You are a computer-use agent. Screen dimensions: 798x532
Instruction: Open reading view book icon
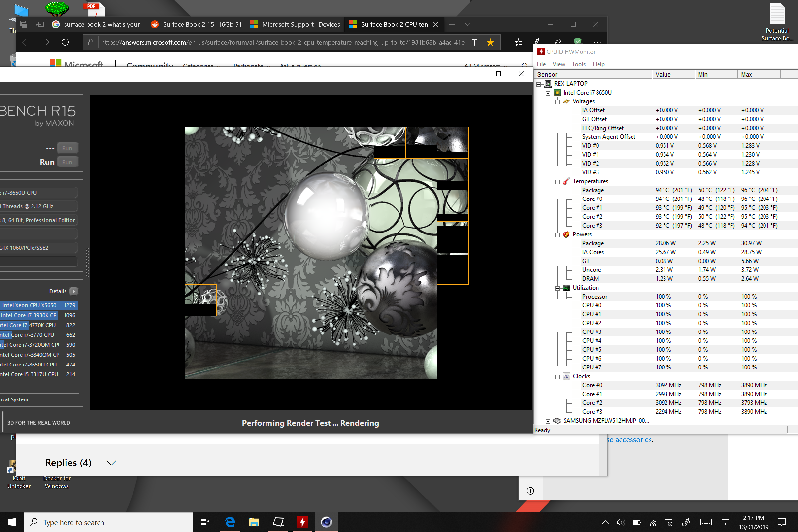(474, 42)
